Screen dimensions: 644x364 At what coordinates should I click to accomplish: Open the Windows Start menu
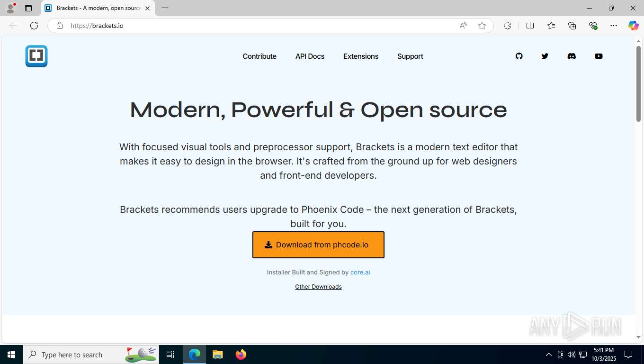[x=11, y=355]
